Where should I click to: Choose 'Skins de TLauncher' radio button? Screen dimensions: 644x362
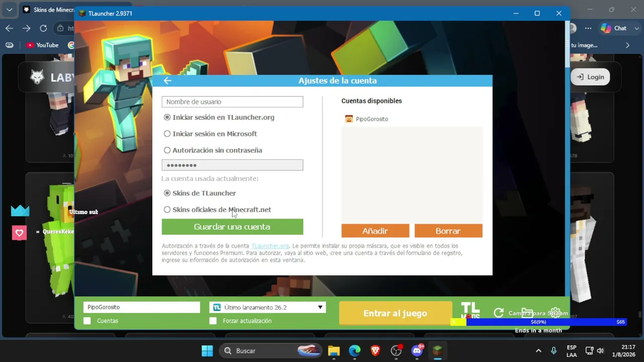167,193
